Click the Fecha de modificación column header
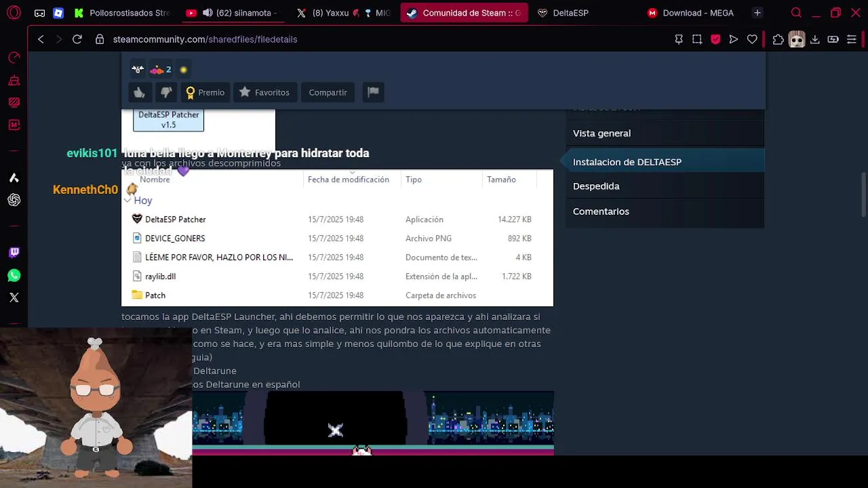 click(349, 180)
